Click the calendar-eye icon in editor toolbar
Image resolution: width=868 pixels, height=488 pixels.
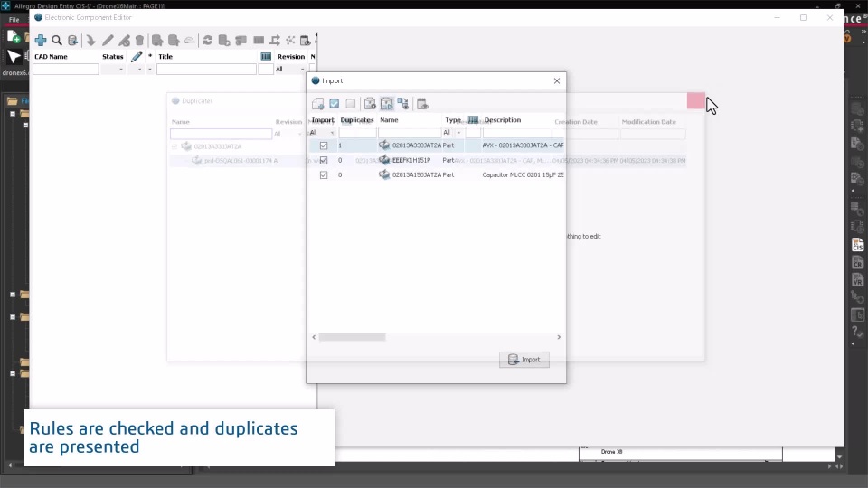[x=305, y=40]
